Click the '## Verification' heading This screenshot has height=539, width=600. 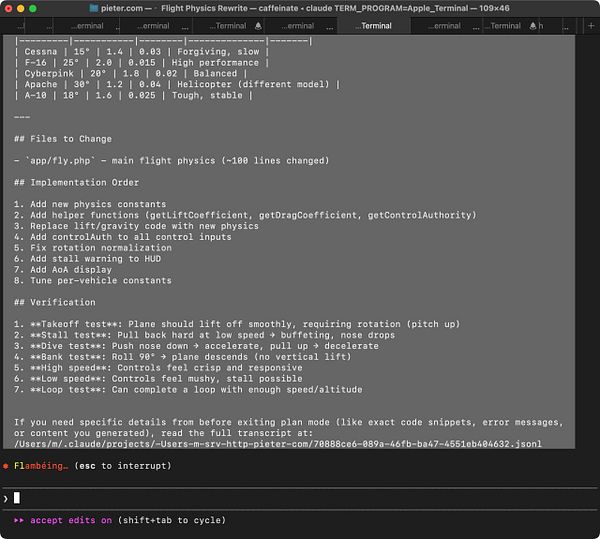coord(55,302)
